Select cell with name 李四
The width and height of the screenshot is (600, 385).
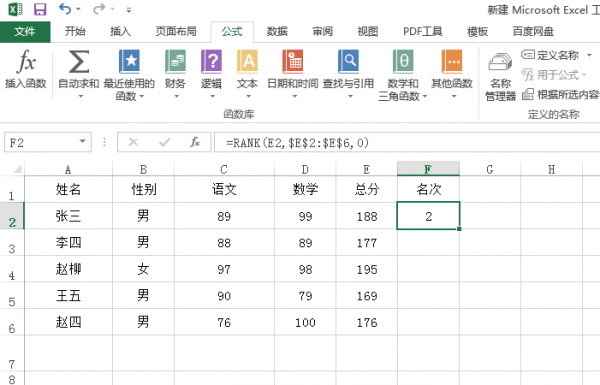[68, 243]
